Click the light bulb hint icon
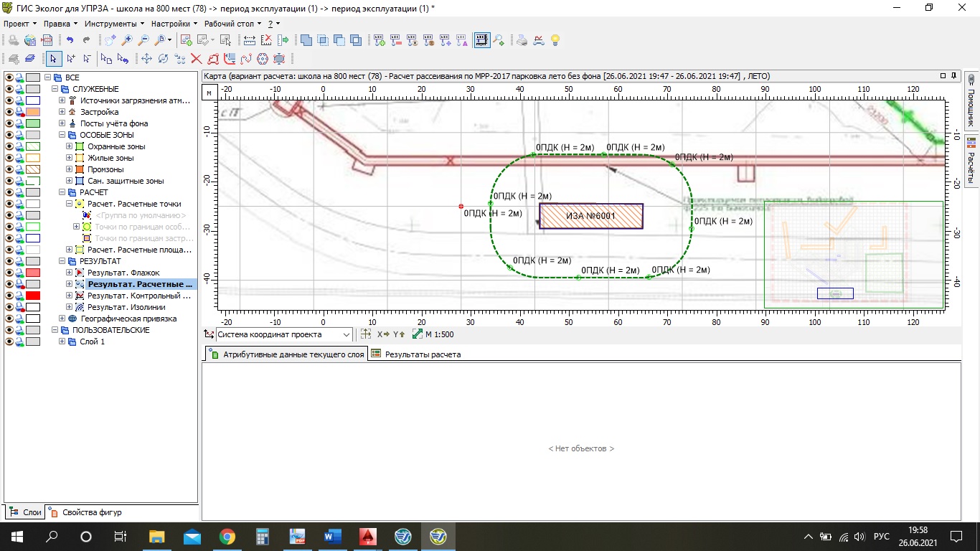 click(555, 41)
